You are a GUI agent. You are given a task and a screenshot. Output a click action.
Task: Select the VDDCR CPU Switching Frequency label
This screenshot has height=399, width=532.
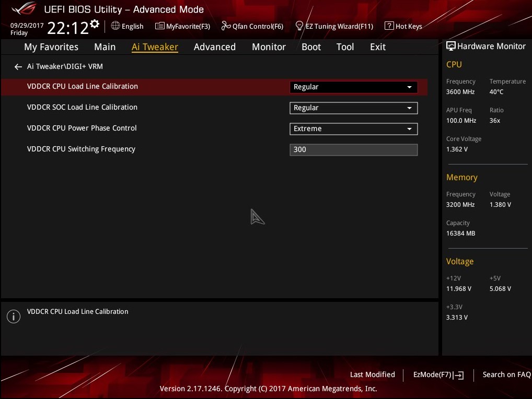[x=81, y=149]
